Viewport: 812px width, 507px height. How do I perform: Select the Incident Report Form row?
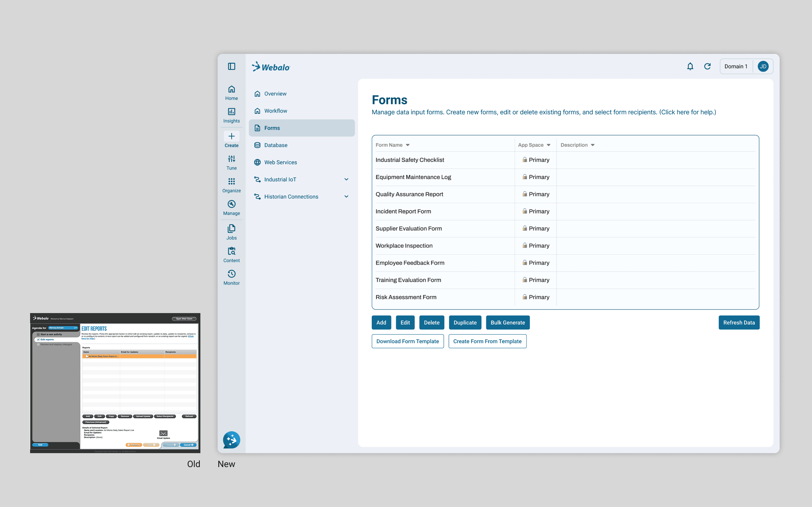403,211
